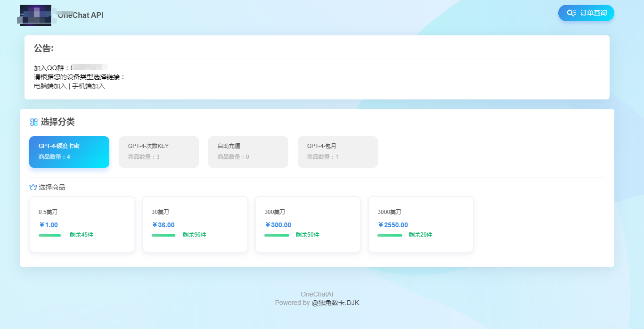Click the 选择分类 category grid icon
This screenshot has height=329, width=644.
[x=33, y=122]
